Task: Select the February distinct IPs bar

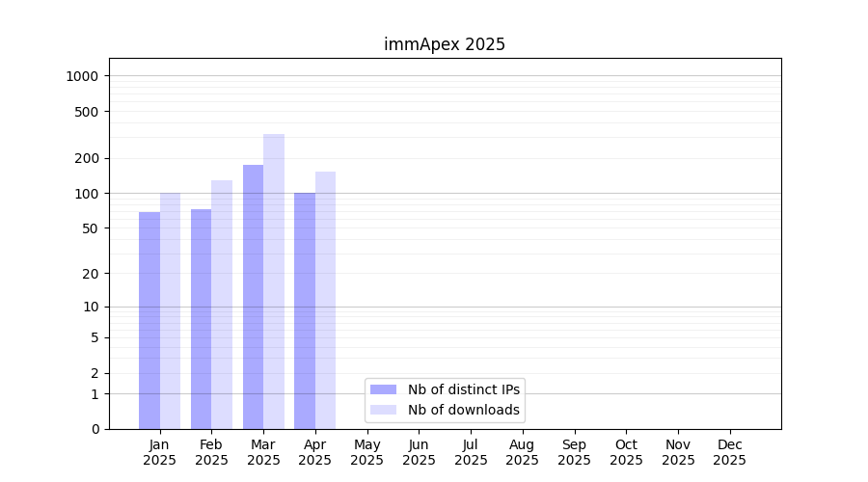Action: tap(201, 319)
